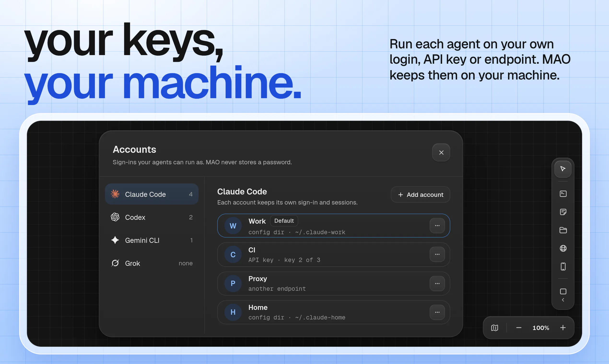
Task: Select the Gemini CLI tab
Action: coord(152,240)
